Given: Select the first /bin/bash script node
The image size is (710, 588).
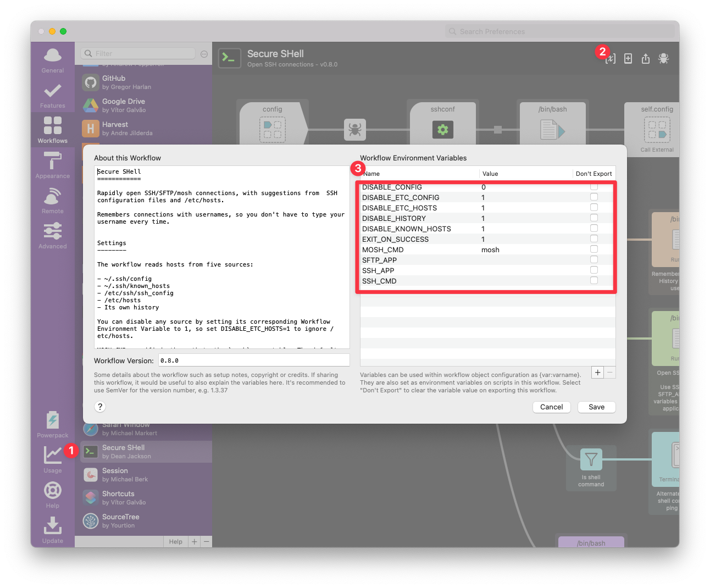Looking at the screenshot, I should [x=553, y=123].
